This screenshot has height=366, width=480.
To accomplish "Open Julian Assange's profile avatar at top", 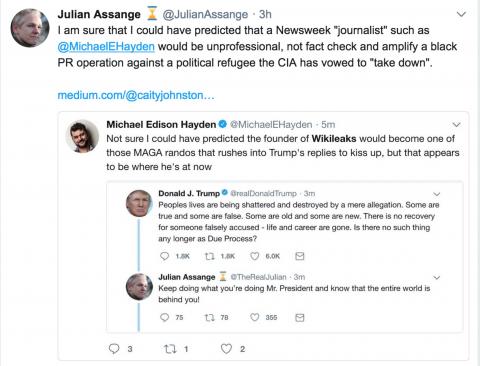I will pyautogui.click(x=30, y=28).
